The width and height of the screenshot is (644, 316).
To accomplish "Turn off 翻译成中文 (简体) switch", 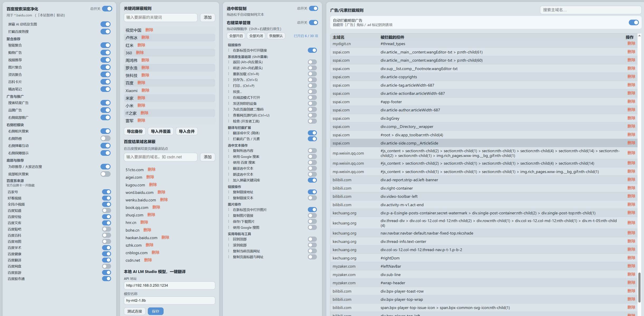I will pyautogui.click(x=312, y=133).
